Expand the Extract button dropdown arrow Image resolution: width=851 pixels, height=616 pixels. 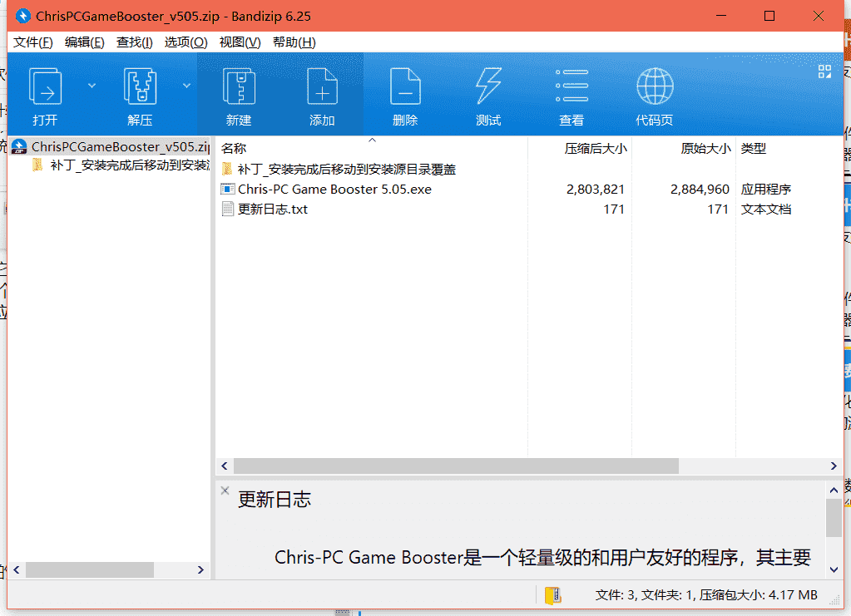click(x=186, y=86)
